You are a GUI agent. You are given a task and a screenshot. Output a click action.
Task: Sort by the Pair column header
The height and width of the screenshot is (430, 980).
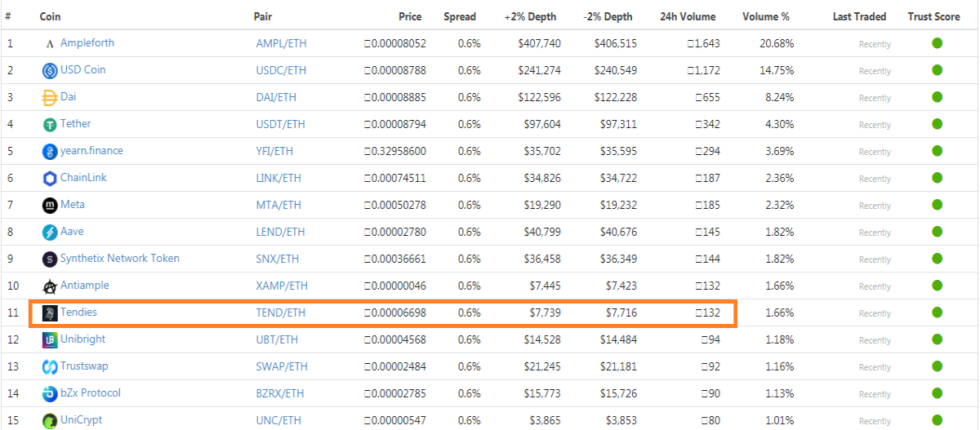[x=263, y=16]
